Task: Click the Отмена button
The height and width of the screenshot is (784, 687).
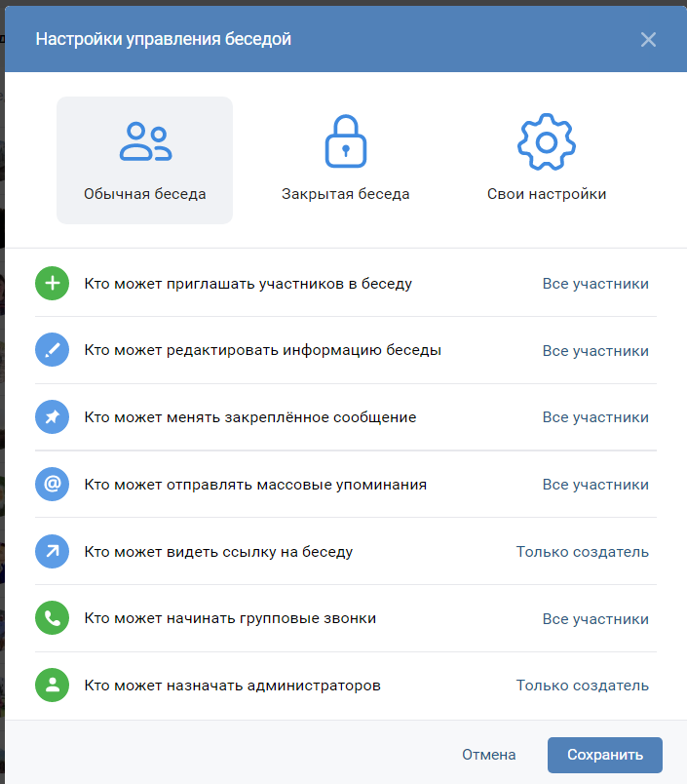Action: [x=488, y=755]
